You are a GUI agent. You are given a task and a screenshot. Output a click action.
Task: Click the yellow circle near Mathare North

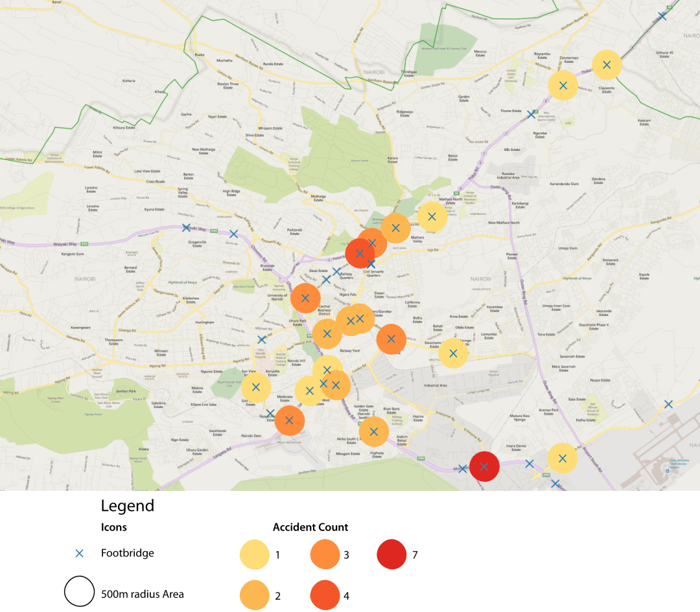(x=432, y=216)
